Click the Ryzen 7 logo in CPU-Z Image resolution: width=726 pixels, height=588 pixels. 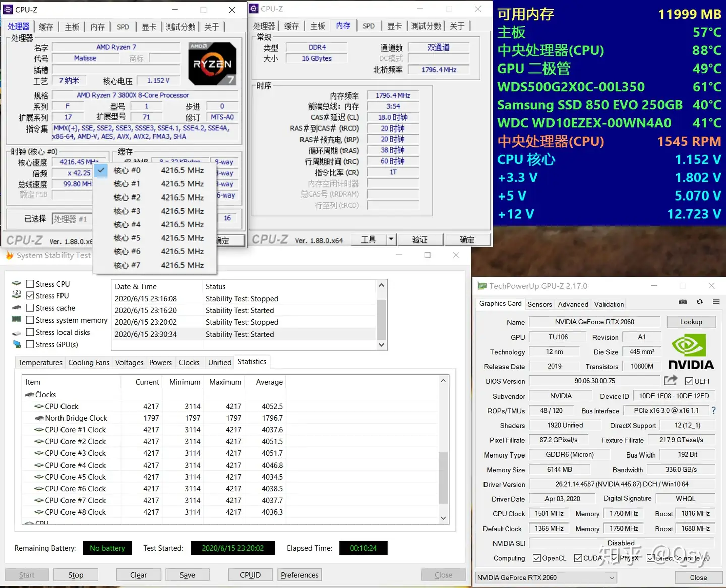(x=212, y=63)
